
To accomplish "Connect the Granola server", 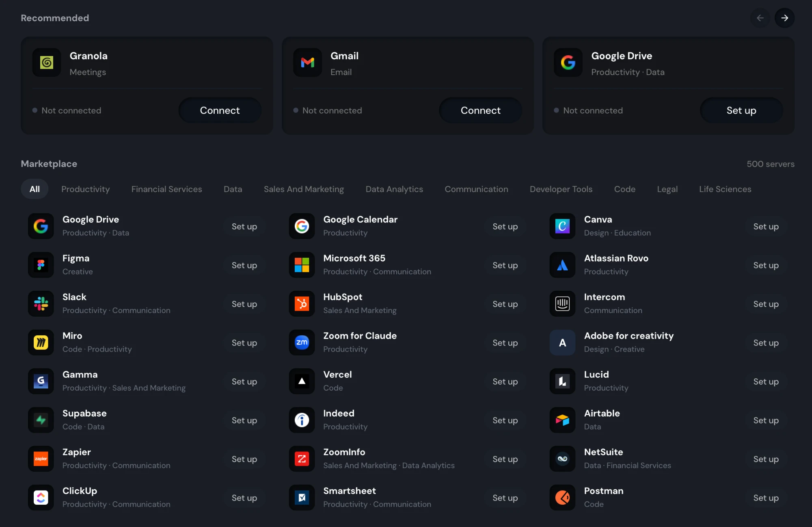I will [x=220, y=110].
